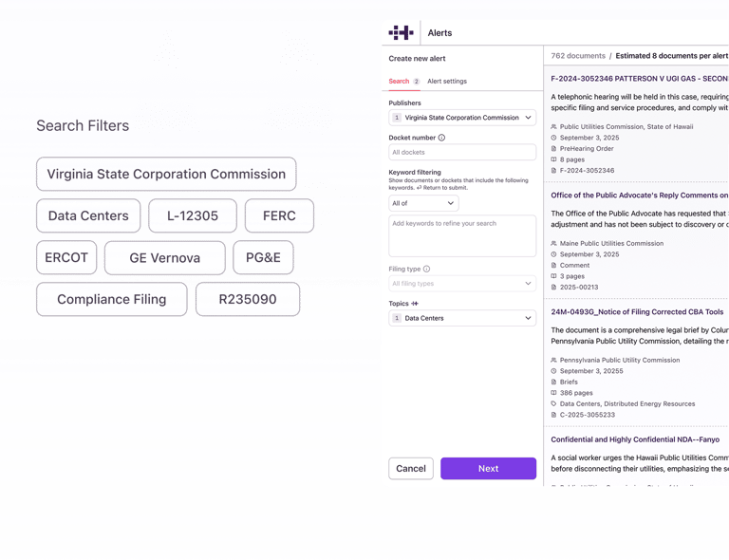The height and width of the screenshot is (560, 729).
Task: Click the docket icon beside 2025-00213
Action: [554, 287]
